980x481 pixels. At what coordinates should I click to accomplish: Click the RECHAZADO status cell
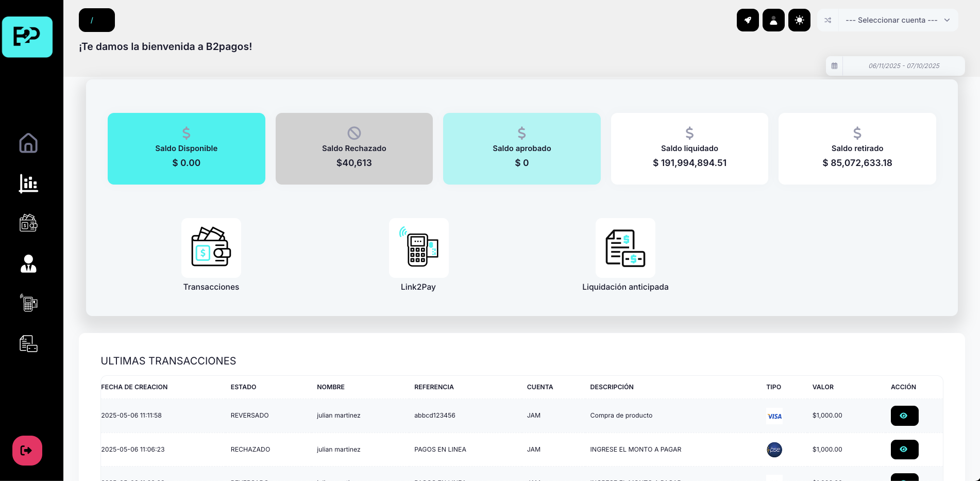250,450
